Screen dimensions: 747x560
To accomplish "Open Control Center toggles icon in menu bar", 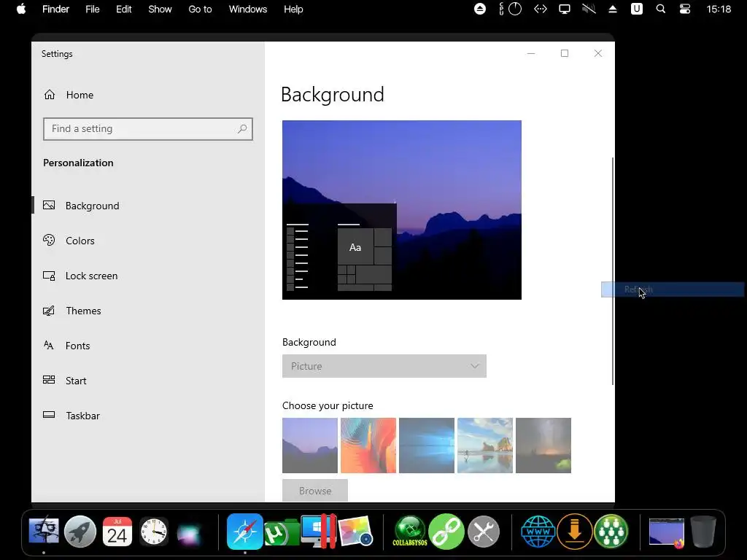I will click(685, 9).
